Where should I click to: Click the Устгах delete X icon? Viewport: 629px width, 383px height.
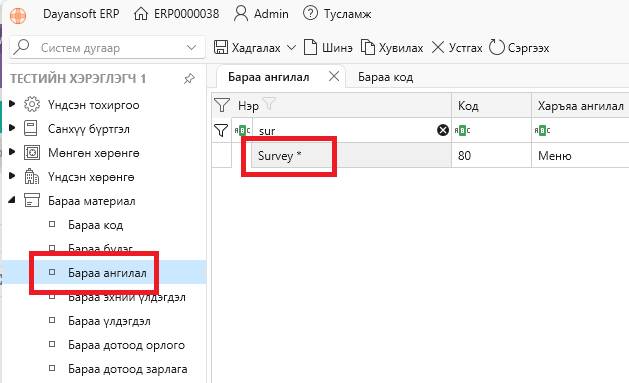(x=438, y=47)
